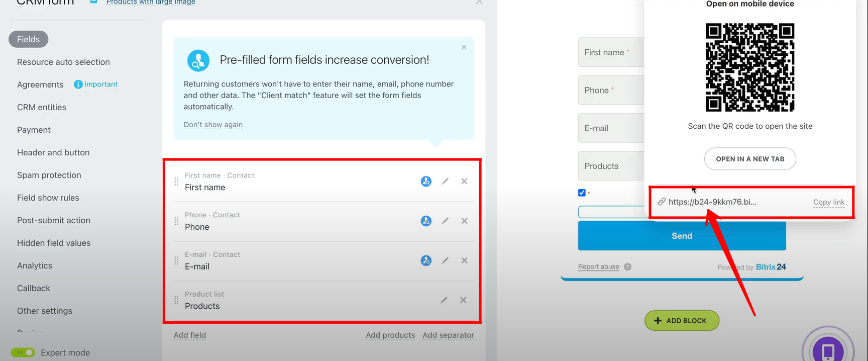
Task: Click the drag handle of First name field
Action: click(x=176, y=182)
